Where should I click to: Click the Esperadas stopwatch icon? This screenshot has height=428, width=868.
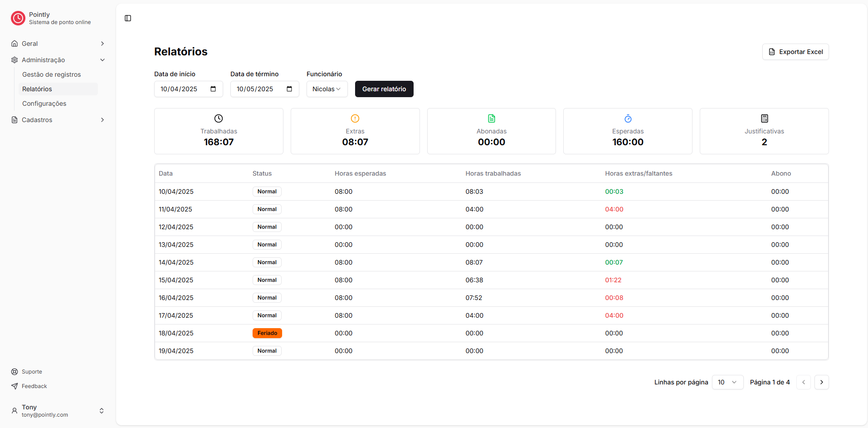point(628,118)
